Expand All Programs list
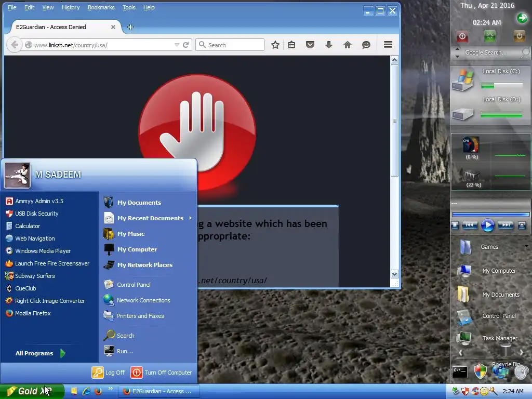 [40, 353]
